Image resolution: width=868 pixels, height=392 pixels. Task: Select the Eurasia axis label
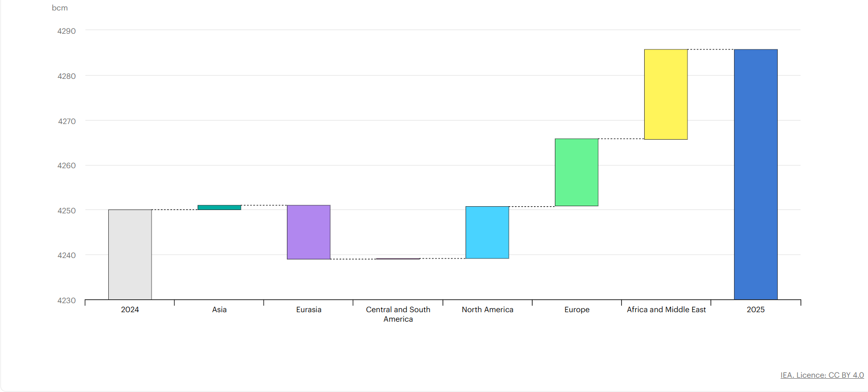308,309
